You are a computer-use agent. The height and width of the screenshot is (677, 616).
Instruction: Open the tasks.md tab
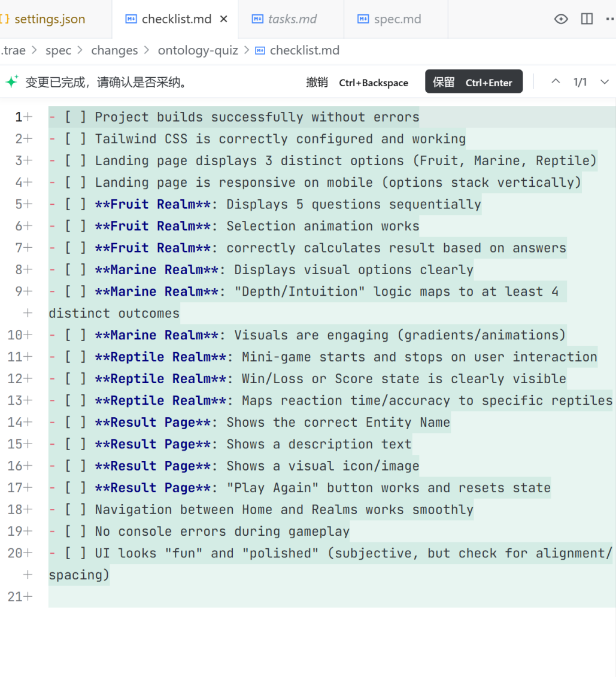click(x=291, y=19)
